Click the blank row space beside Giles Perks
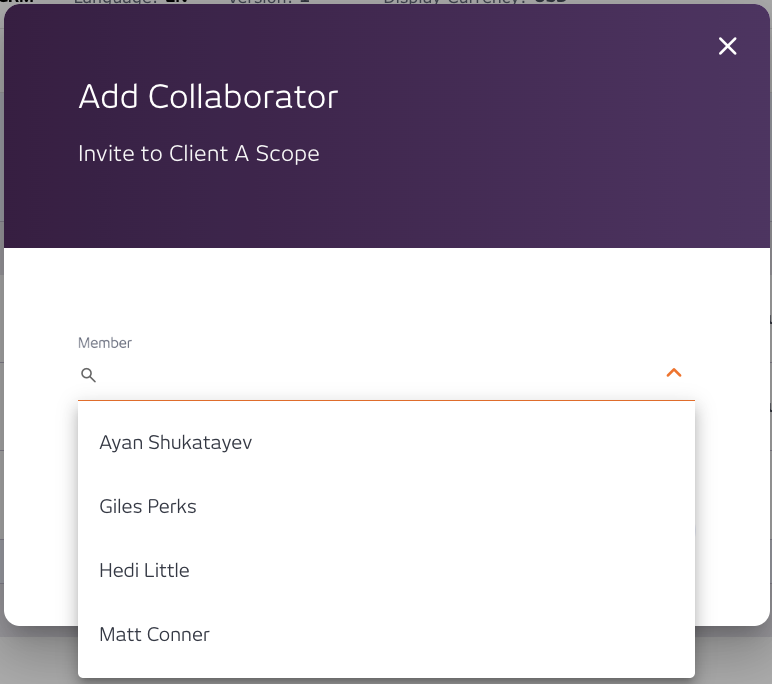772x684 pixels. pyautogui.click(x=450, y=506)
